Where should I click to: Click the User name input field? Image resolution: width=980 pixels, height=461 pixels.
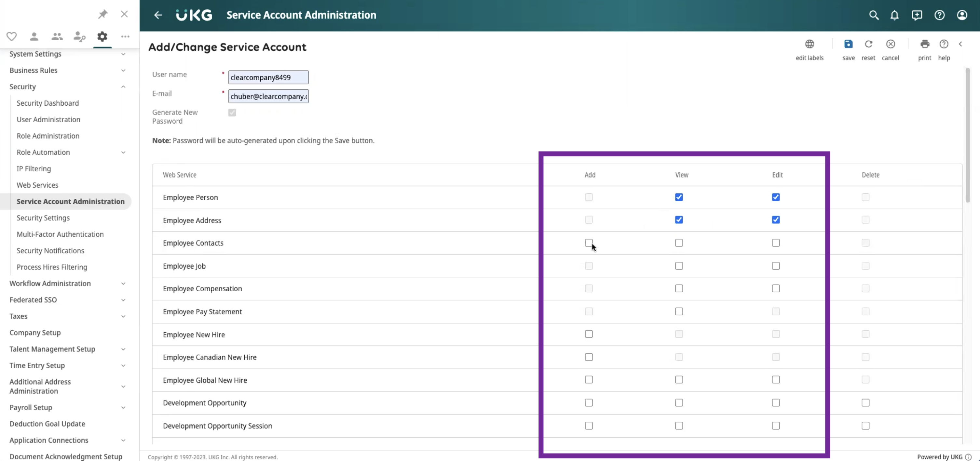click(268, 77)
